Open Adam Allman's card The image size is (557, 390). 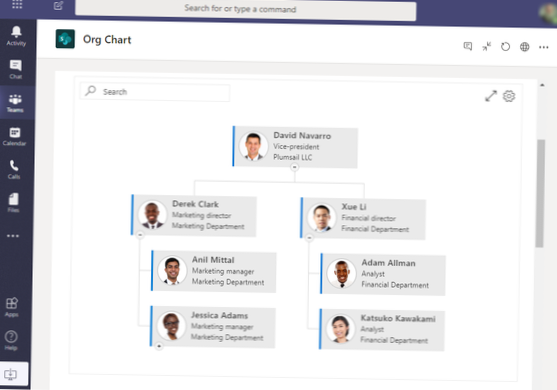[x=383, y=274]
